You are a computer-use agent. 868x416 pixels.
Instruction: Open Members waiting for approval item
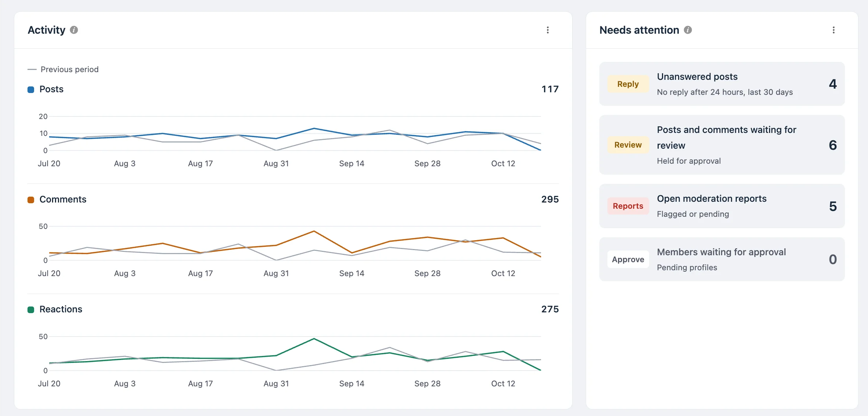[722, 259]
